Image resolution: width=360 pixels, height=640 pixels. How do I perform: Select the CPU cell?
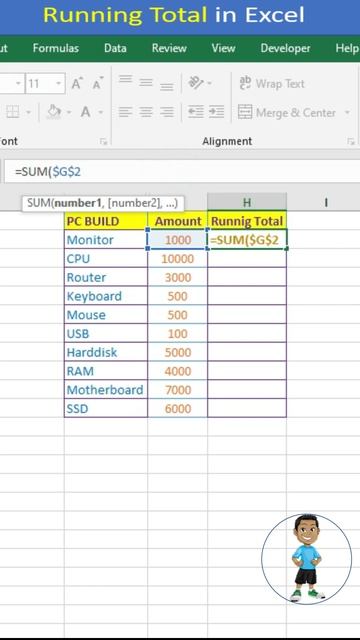106,258
